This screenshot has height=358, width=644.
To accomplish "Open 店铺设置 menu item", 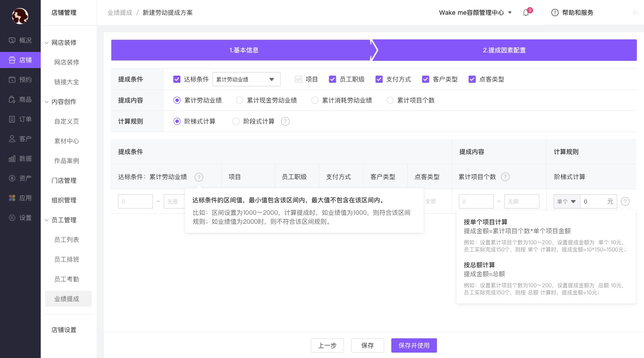I will [64, 330].
